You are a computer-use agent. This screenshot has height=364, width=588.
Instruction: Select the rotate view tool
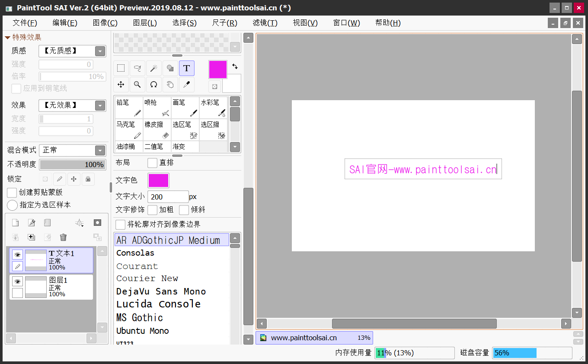tap(154, 85)
